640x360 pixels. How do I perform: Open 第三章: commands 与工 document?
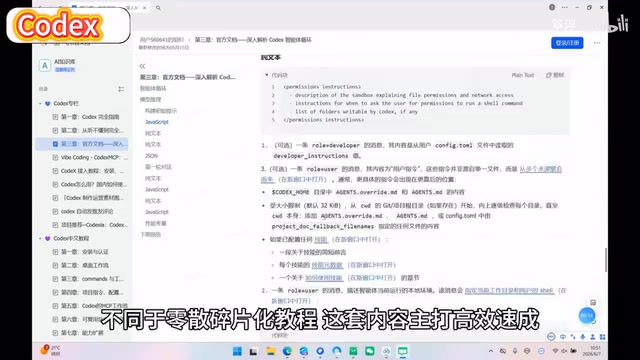(88, 279)
